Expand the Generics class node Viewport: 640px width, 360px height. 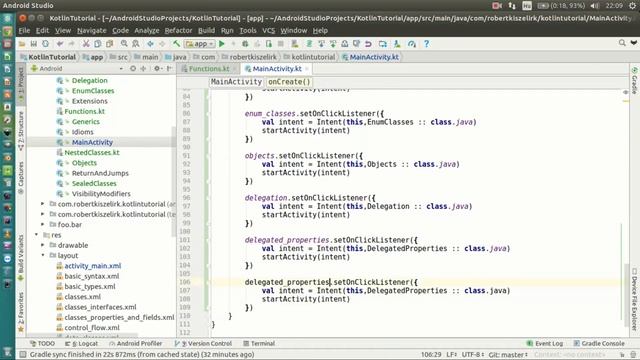click(67, 122)
